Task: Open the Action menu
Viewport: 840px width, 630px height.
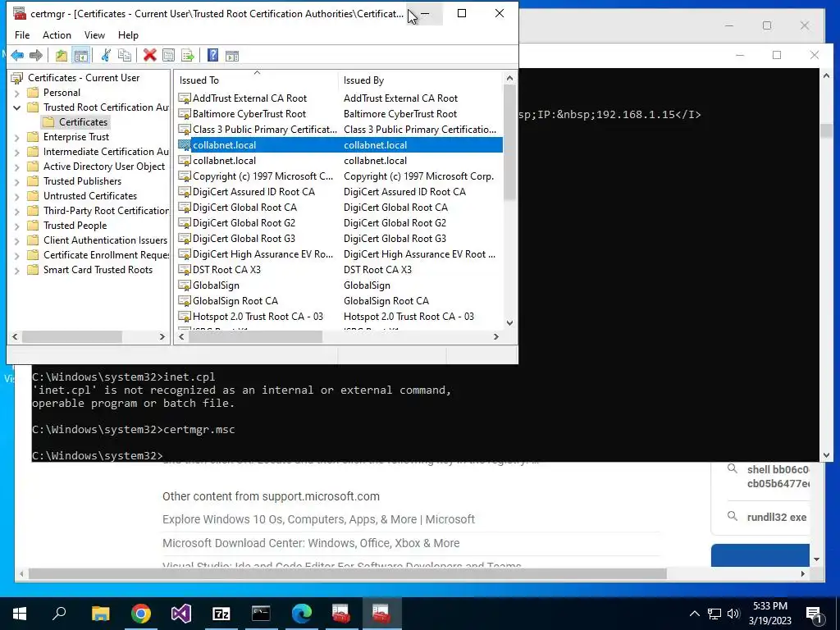Action: pos(57,34)
